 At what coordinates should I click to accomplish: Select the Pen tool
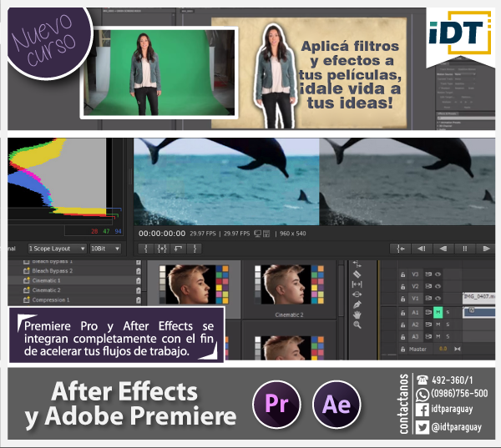pyautogui.click(x=357, y=305)
